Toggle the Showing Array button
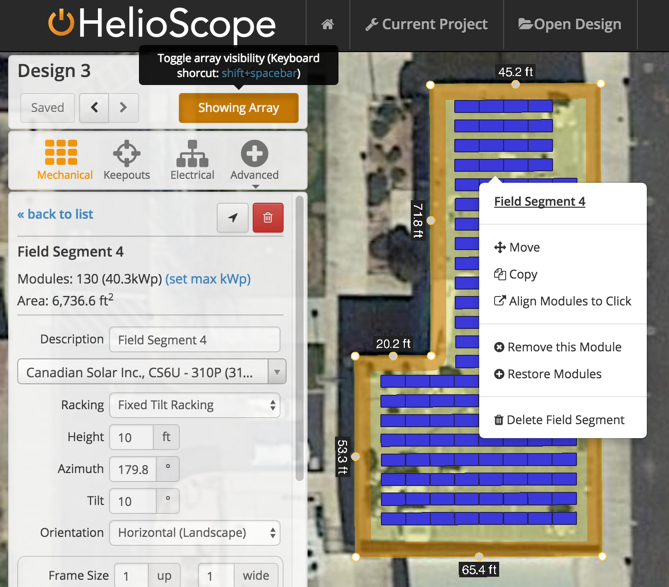Image resolution: width=669 pixels, height=587 pixels. (239, 108)
